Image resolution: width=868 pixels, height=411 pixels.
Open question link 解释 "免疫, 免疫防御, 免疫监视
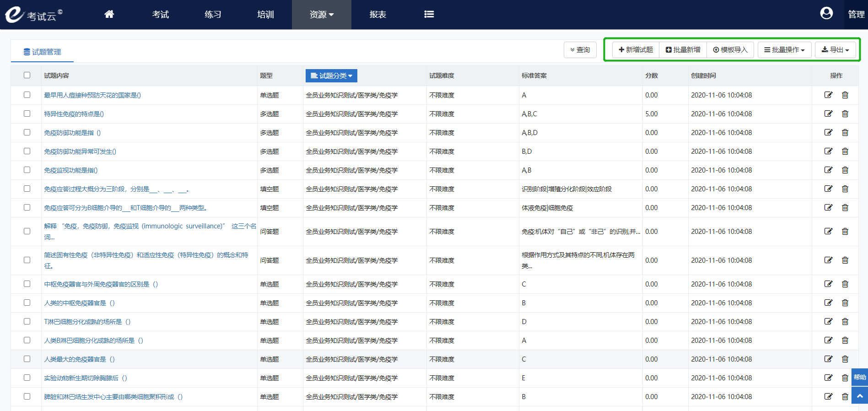(150, 232)
